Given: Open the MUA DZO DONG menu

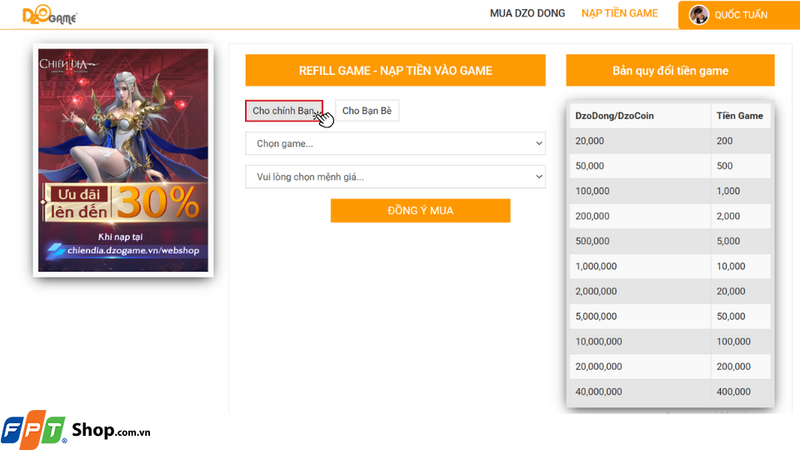Looking at the screenshot, I should 527,14.
